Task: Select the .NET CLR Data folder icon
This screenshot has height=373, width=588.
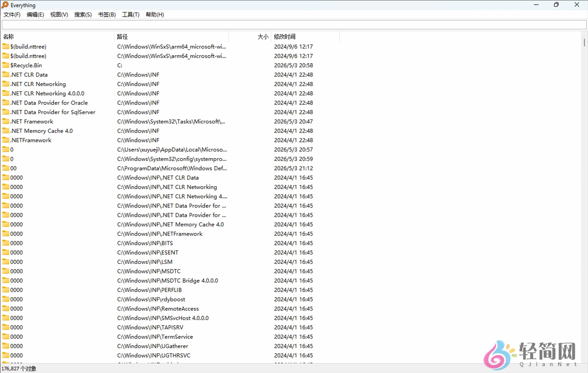Action: [x=6, y=74]
